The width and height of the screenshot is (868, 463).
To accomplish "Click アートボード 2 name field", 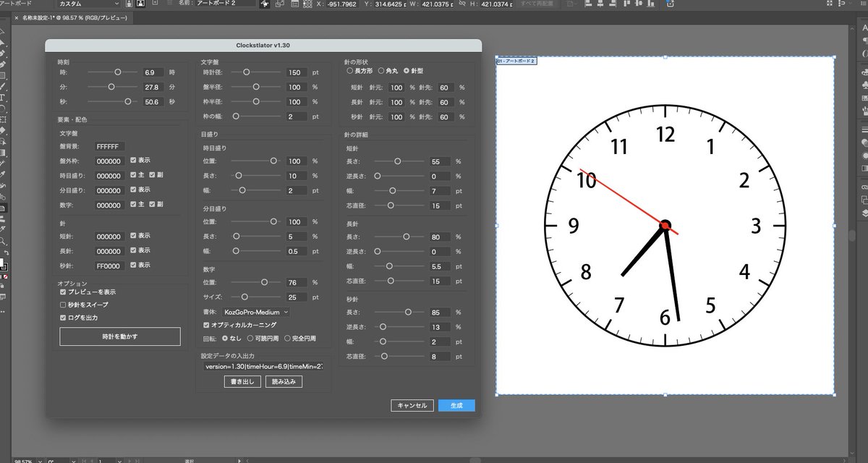I will click(226, 4).
